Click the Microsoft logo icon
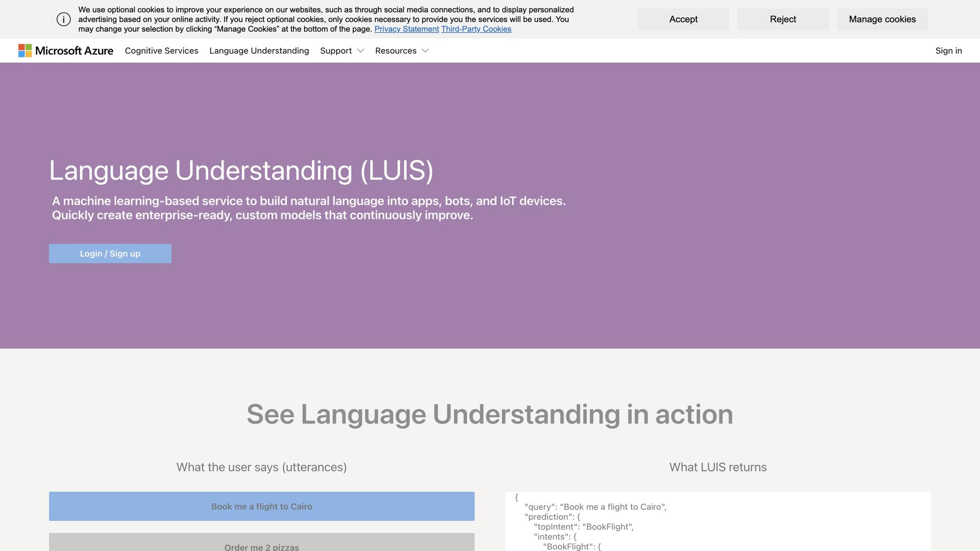Image resolution: width=980 pixels, height=551 pixels. coord(25,51)
